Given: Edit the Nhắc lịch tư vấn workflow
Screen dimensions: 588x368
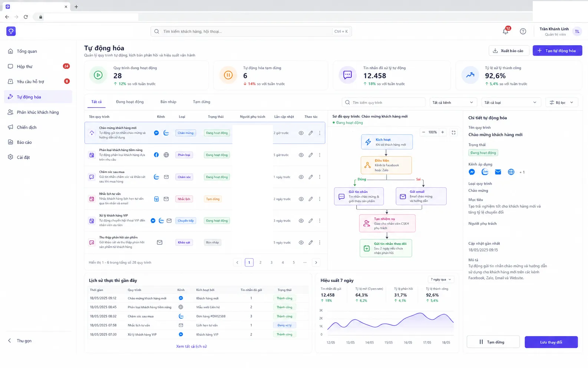Looking at the screenshot, I should 311,199.
